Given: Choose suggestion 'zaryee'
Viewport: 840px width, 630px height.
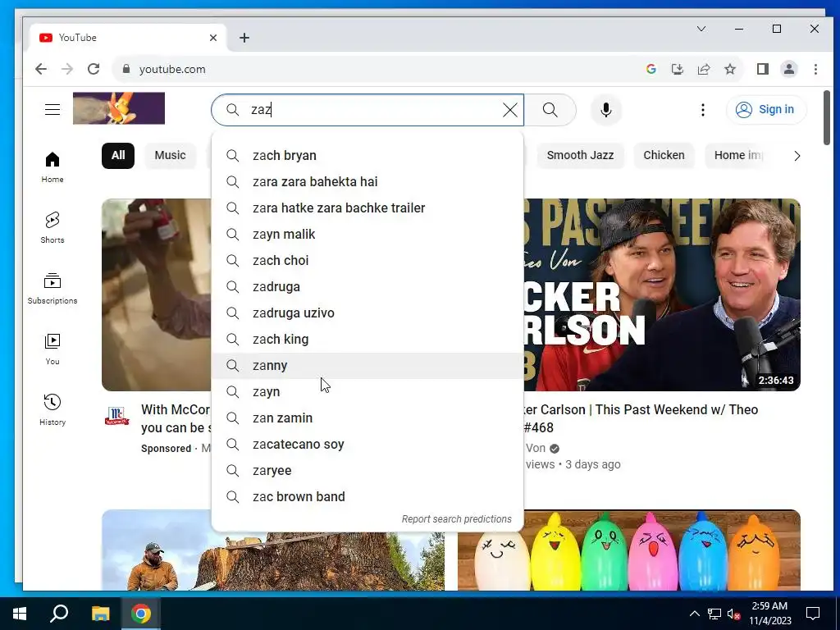Looking at the screenshot, I should (367, 470).
